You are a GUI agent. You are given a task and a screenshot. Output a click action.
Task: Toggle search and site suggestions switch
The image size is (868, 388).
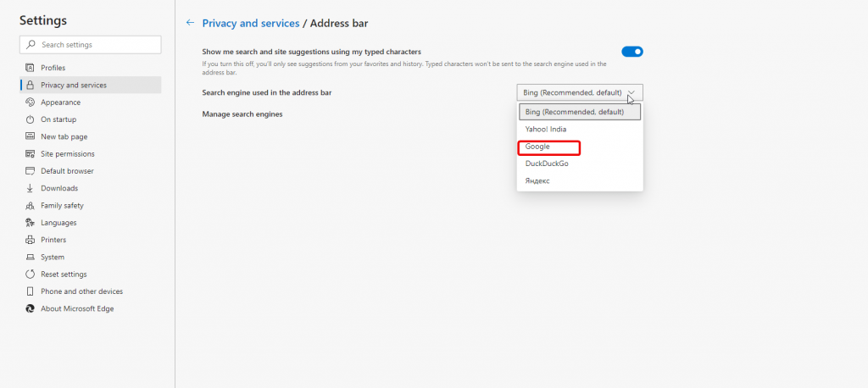click(x=632, y=52)
